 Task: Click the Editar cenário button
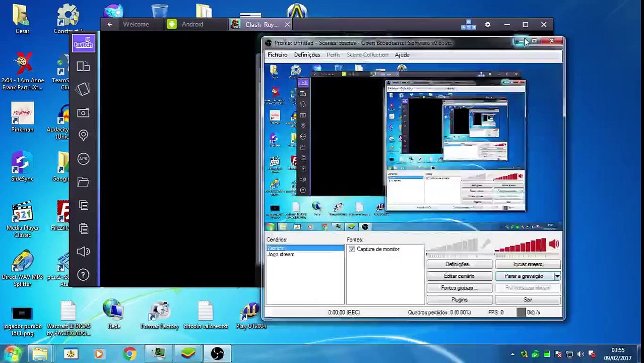[459, 276]
